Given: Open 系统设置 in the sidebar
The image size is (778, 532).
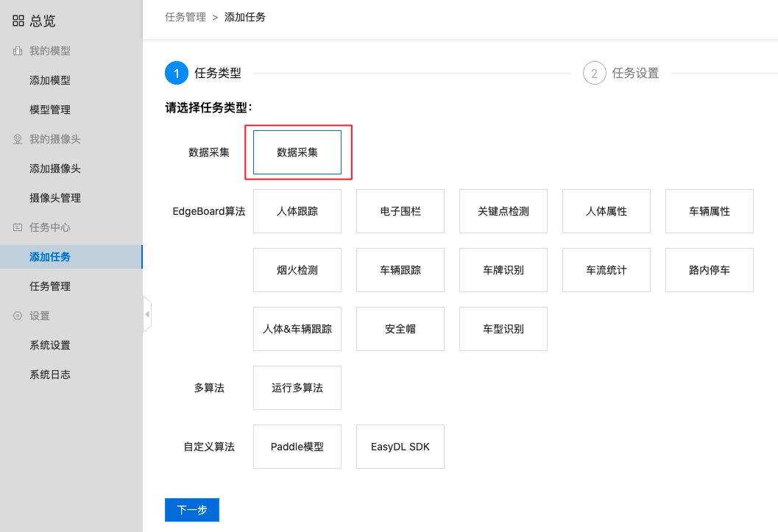Looking at the screenshot, I should pos(49,345).
